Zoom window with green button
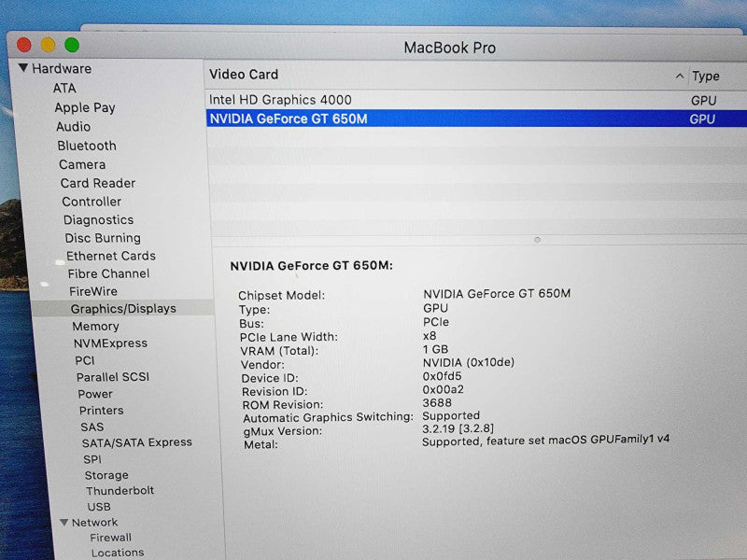The width and height of the screenshot is (747, 560). pos(72,45)
